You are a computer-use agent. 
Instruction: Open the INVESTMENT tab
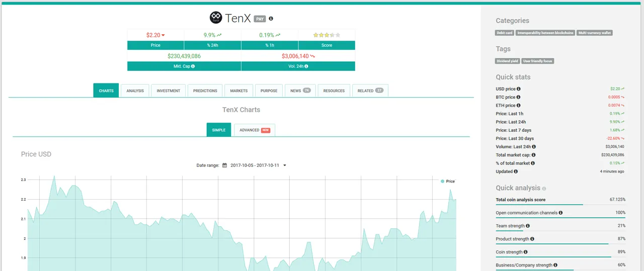169,91
